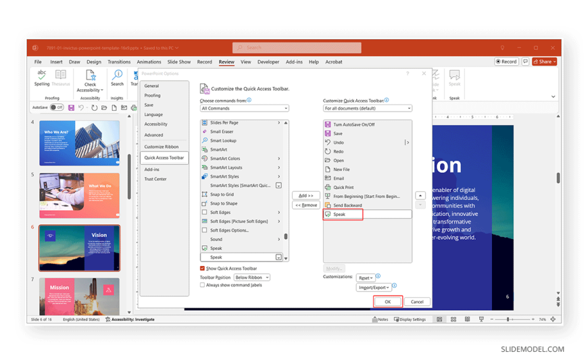This screenshot has width=588, height=364.
Task: Select From Beginning item in the toolbar list
Action: 367,197
